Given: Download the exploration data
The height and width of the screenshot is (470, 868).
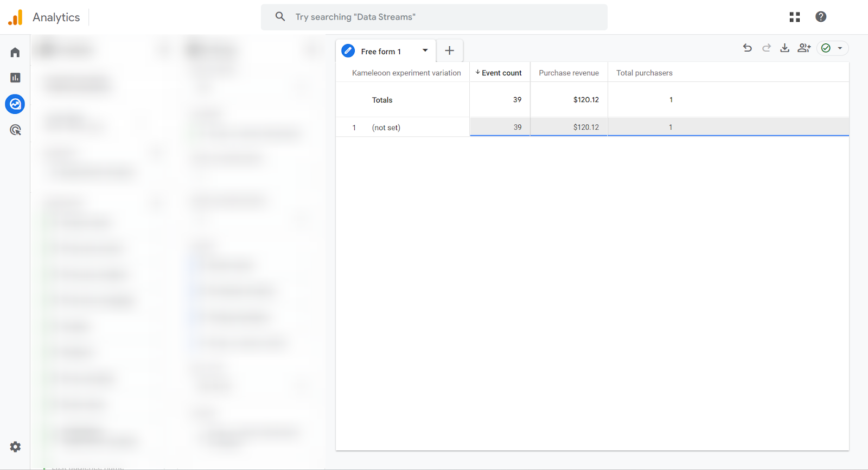Looking at the screenshot, I should (784, 48).
